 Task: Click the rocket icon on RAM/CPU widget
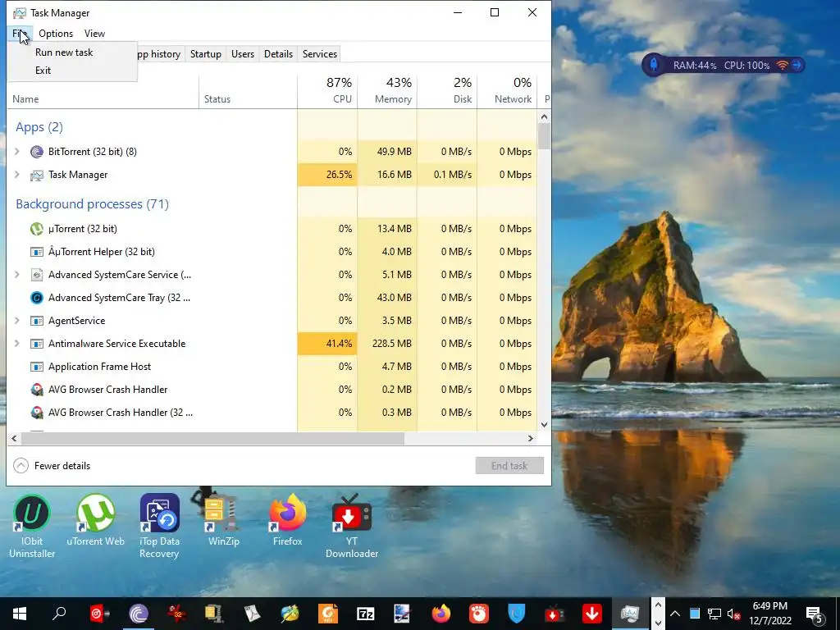point(654,65)
